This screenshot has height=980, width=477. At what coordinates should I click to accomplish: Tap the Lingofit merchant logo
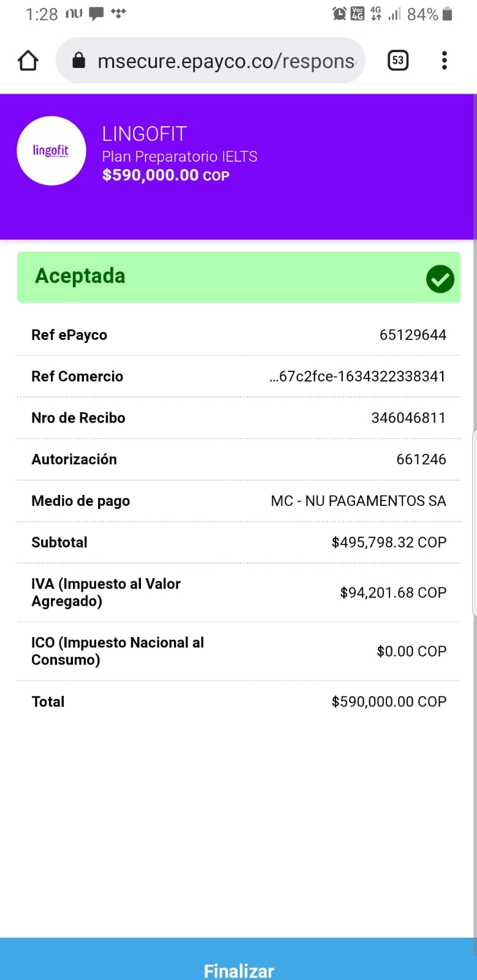coord(52,151)
